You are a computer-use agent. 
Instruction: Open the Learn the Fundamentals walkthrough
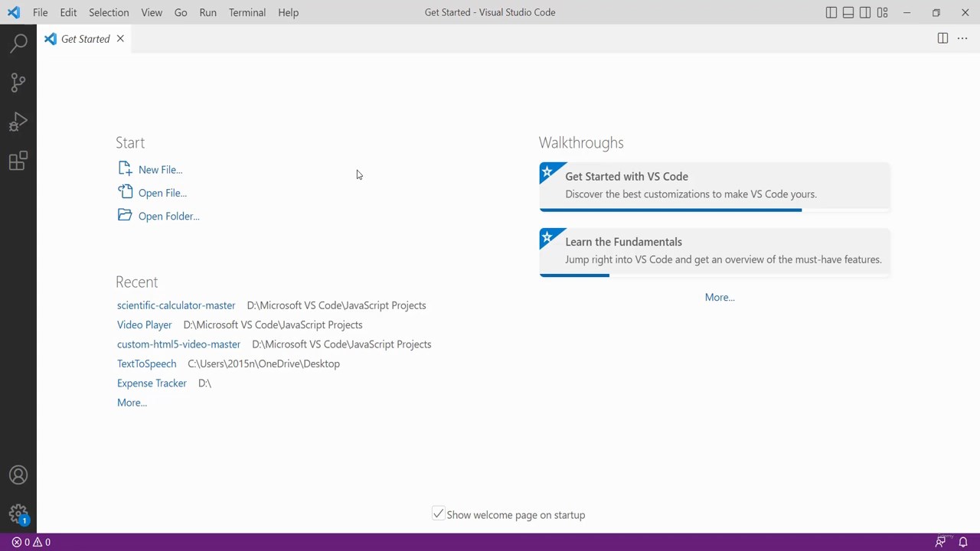click(715, 252)
